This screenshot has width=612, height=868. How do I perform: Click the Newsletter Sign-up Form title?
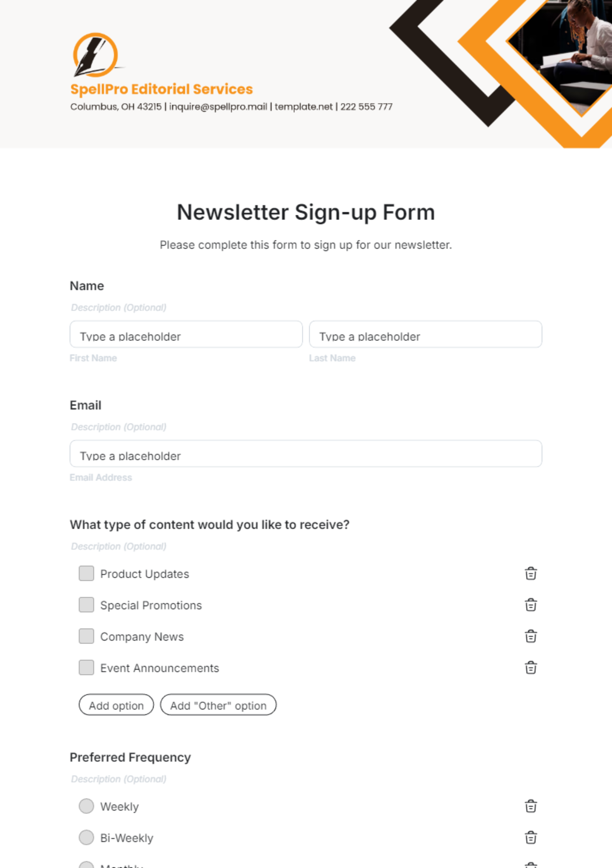tap(305, 212)
